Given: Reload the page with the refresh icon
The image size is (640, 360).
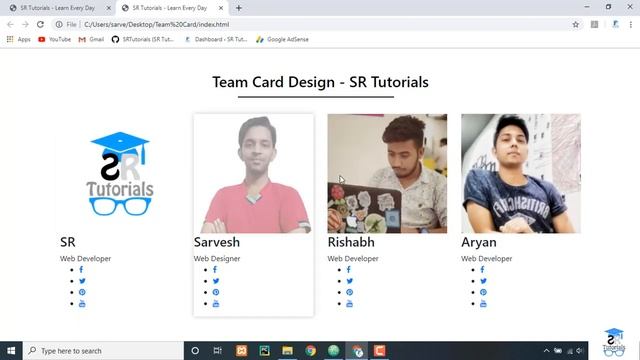Looking at the screenshot, I should pos(40,24).
